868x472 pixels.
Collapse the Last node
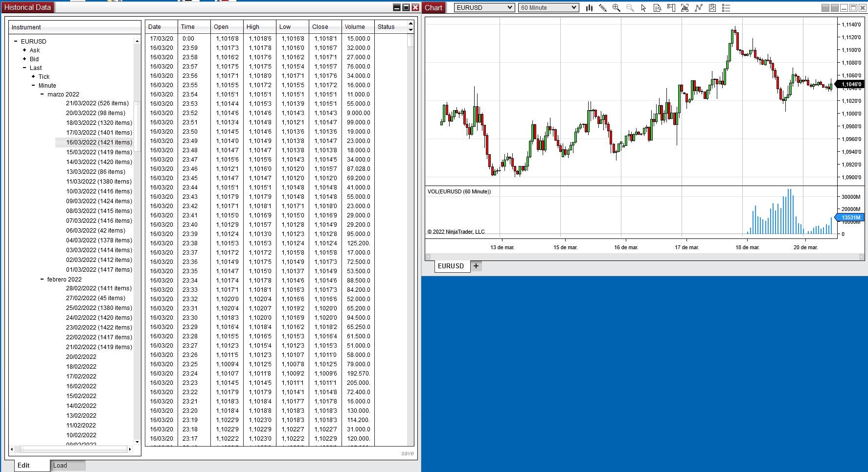[x=24, y=68]
